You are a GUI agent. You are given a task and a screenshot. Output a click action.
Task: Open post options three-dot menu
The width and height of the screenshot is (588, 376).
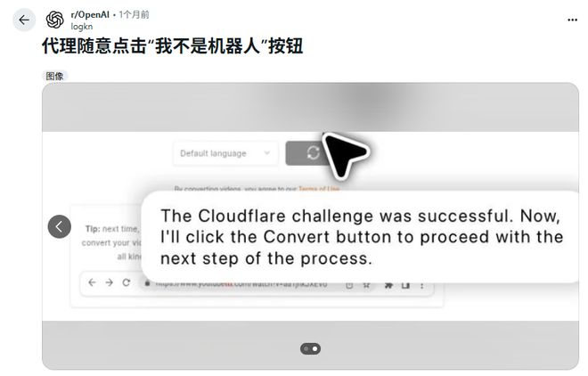point(572,20)
